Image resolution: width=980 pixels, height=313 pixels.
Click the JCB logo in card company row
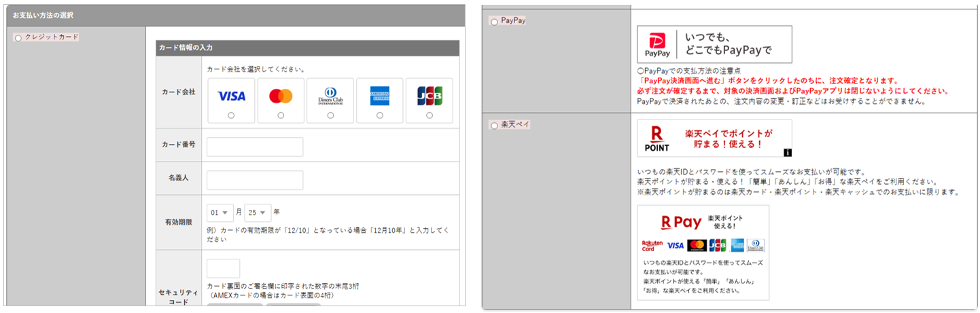pos(429,96)
